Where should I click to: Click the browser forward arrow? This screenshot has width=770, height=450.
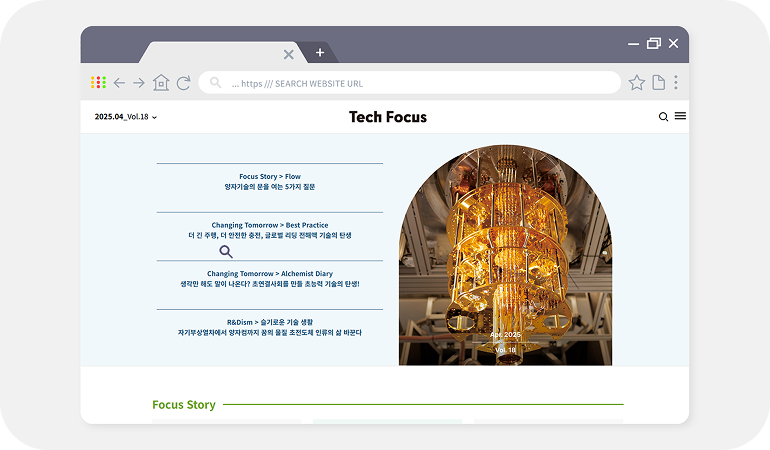[139, 83]
